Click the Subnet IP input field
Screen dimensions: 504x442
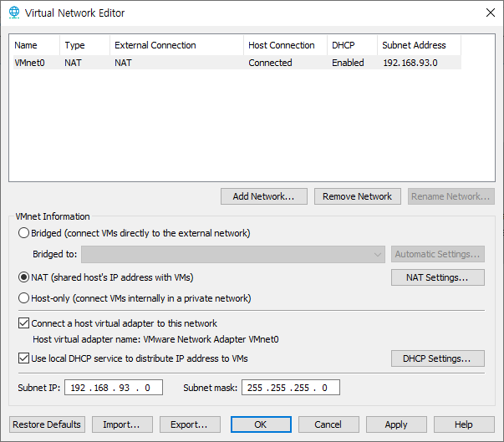114,388
